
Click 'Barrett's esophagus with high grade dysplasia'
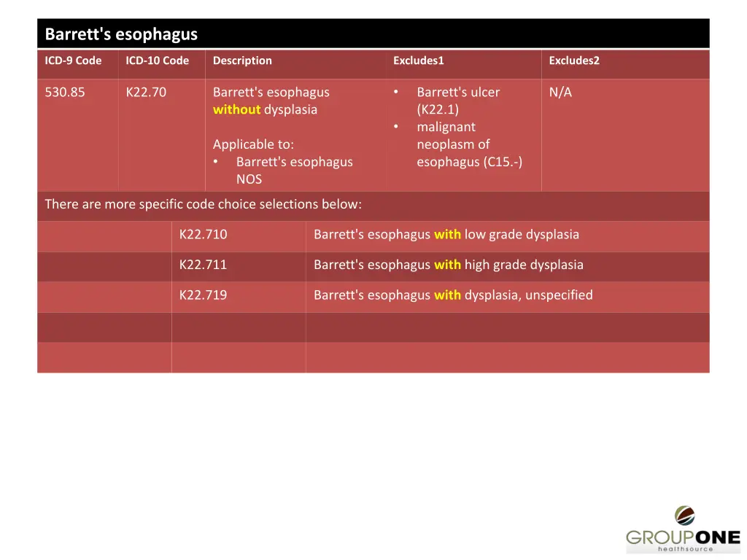click(449, 265)
